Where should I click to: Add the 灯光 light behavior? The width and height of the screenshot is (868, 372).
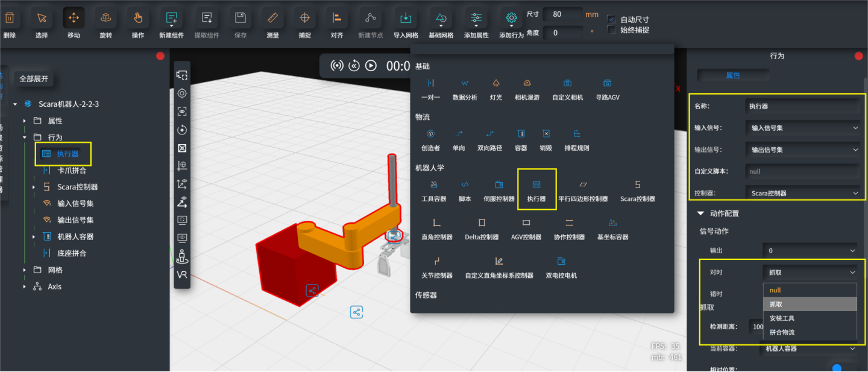pyautogui.click(x=496, y=88)
